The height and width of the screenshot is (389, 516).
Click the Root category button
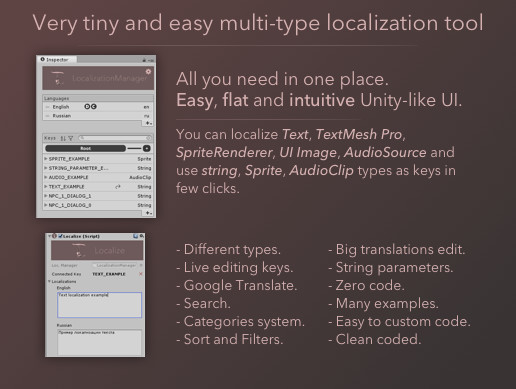[85, 148]
